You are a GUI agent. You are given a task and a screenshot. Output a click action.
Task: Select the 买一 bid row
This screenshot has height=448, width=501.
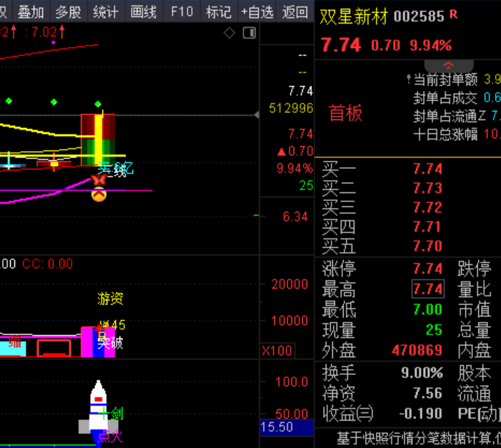[x=408, y=168]
